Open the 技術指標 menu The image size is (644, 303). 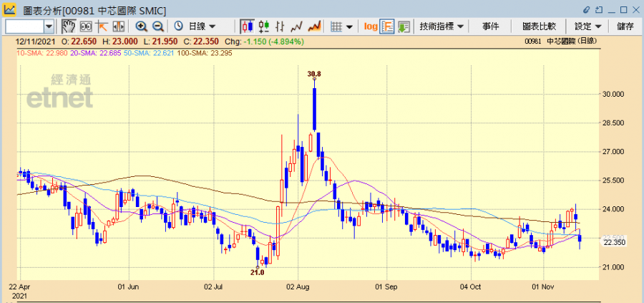442,27
